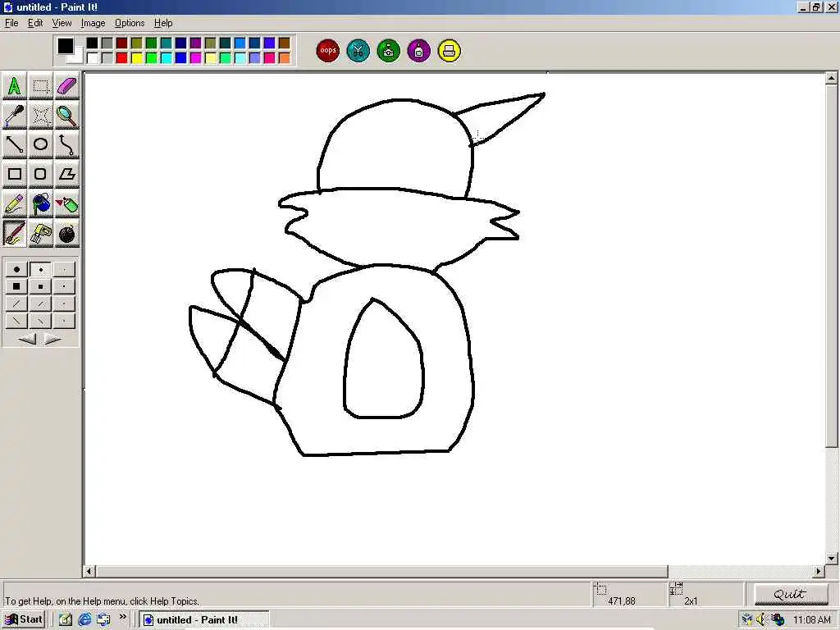Choose the large square brush tip
Screen dimensions: 840x630
tap(16, 286)
